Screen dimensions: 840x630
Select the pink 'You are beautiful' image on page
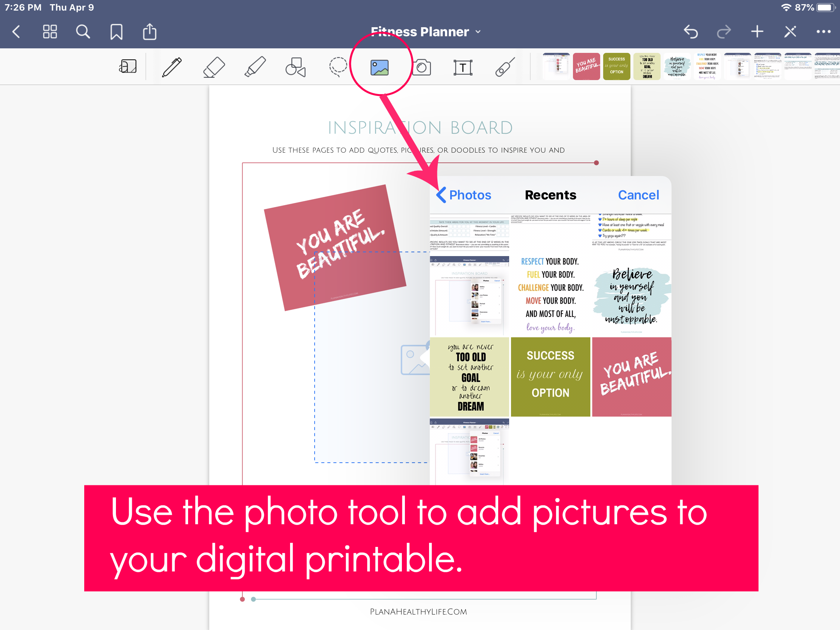pyautogui.click(x=334, y=247)
